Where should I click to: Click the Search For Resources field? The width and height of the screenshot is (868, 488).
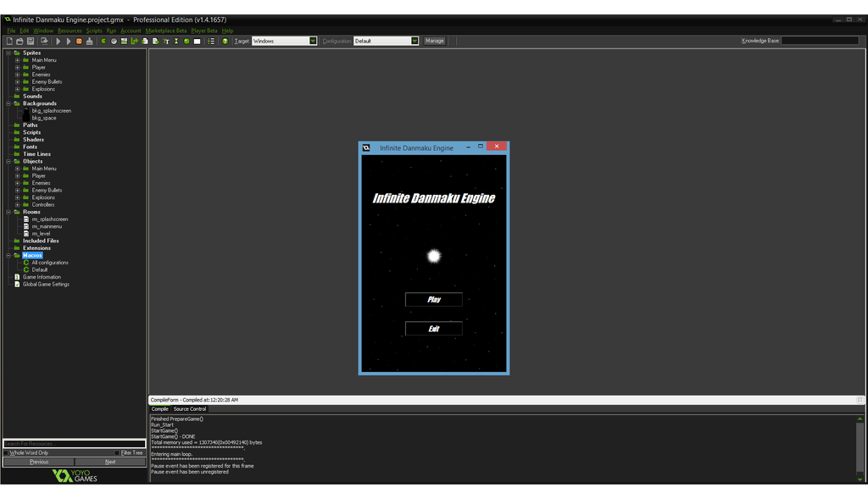point(74,444)
